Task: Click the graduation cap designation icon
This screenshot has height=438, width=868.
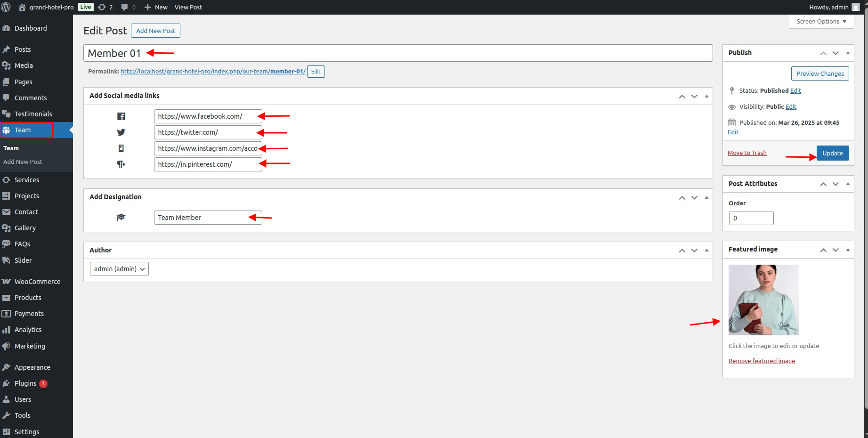Action: click(121, 218)
